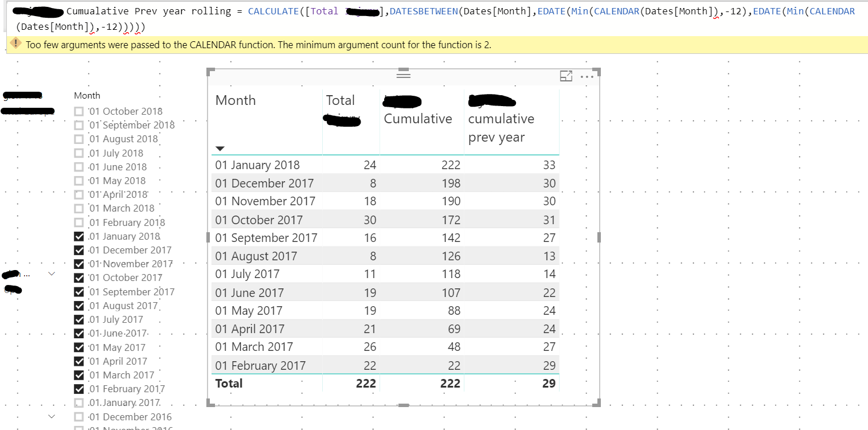The height and width of the screenshot is (430, 868).
Task: Select the 01 April 2017 table row
Action: (x=385, y=329)
